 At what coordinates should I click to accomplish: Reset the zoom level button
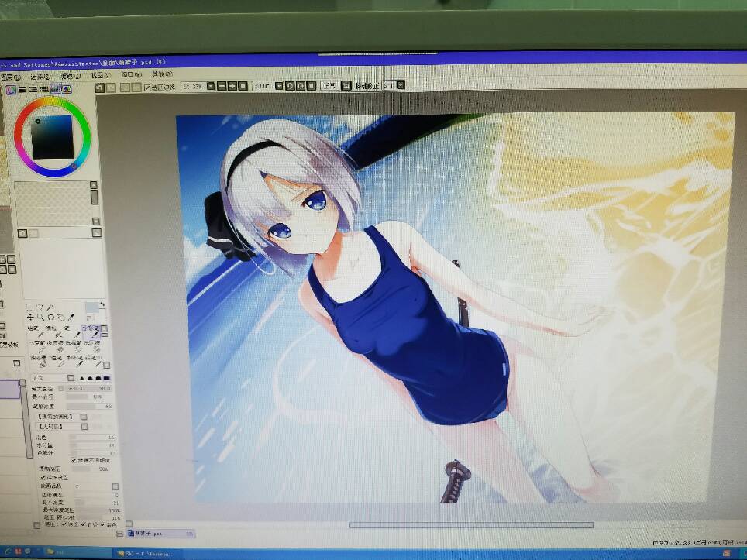pos(243,86)
